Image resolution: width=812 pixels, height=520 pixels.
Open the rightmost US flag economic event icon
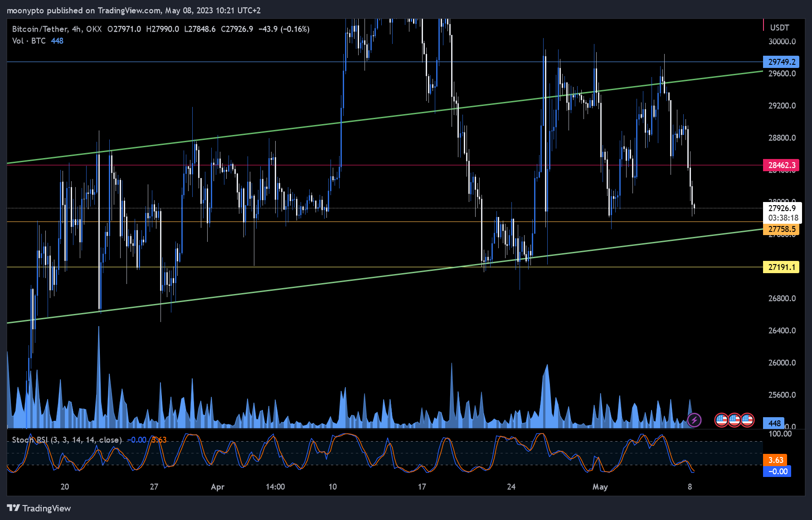click(x=747, y=420)
